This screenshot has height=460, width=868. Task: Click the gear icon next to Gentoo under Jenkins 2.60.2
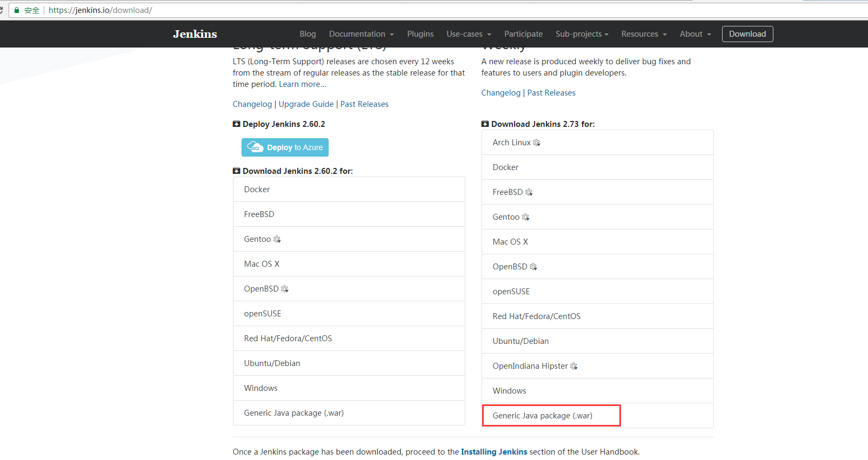tap(277, 239)
